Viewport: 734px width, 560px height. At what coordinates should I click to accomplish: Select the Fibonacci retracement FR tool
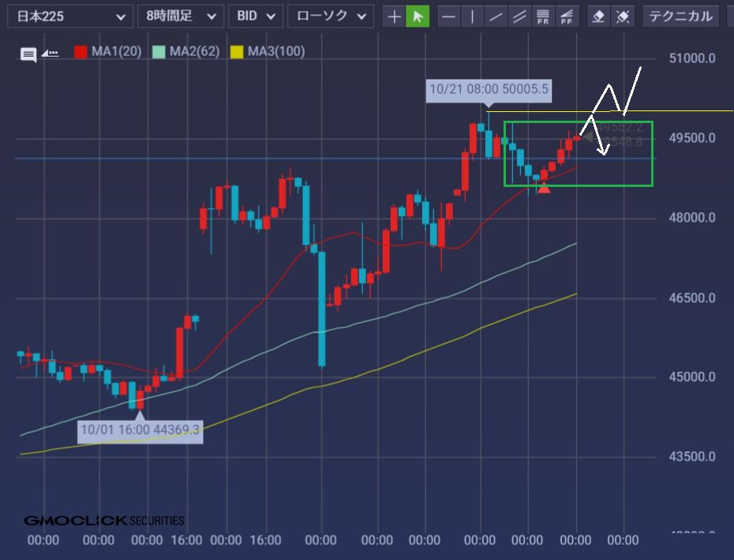pos(543,16)
